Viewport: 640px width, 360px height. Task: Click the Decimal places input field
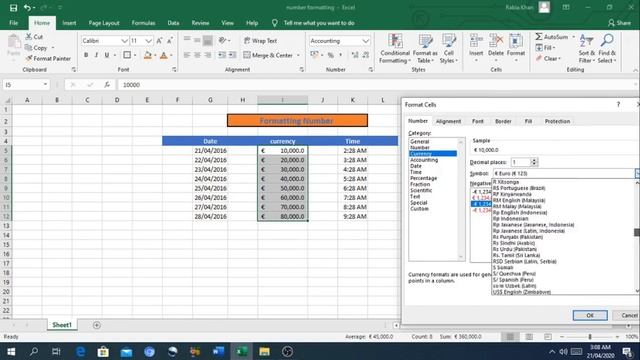click(x=520, y=162)
